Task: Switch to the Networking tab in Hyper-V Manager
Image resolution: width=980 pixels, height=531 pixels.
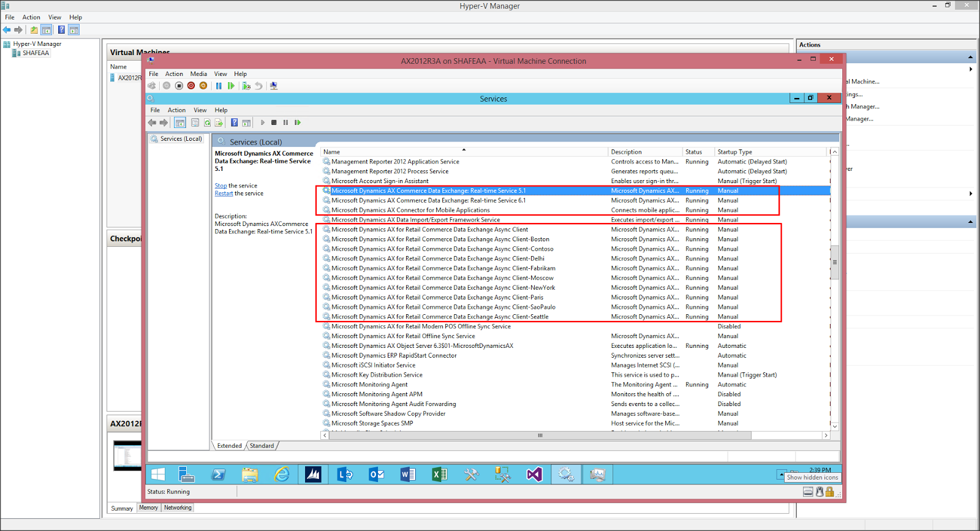Action: click(x=178, y=508)
